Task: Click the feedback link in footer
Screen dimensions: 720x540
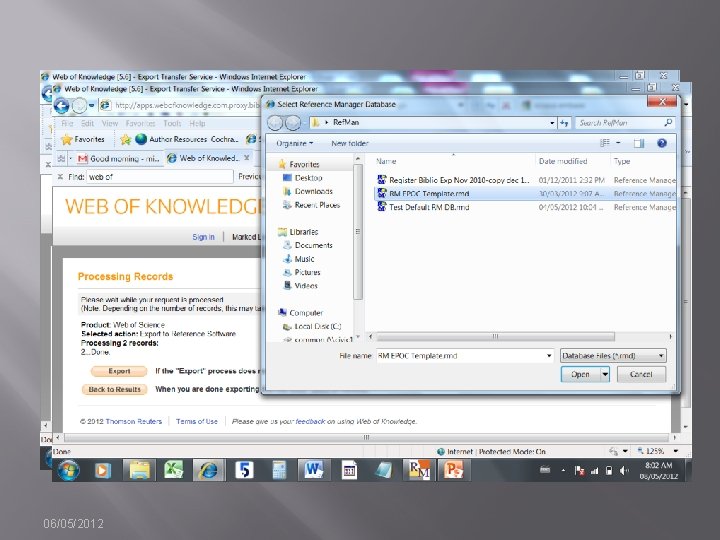Action: pyautogui.click(x=310, y=421)
